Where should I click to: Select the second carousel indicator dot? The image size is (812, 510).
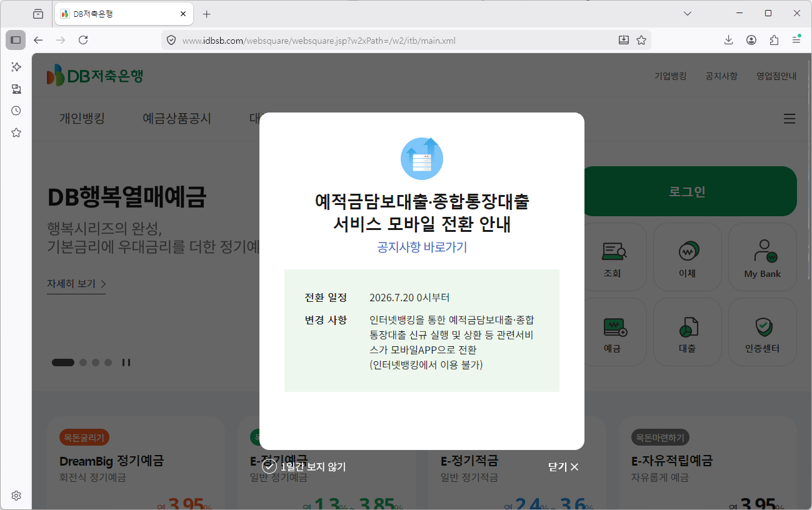pos(83,362)
